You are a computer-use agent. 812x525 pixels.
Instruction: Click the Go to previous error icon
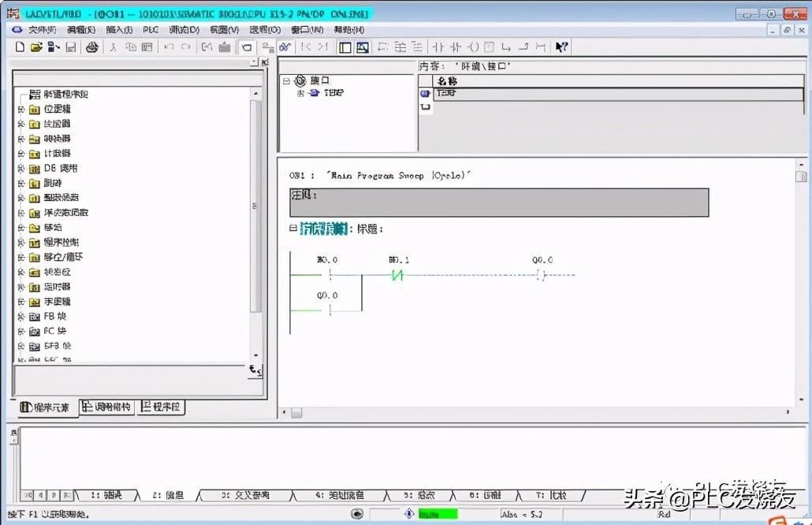pyautogui.click(x=306, y=47)
